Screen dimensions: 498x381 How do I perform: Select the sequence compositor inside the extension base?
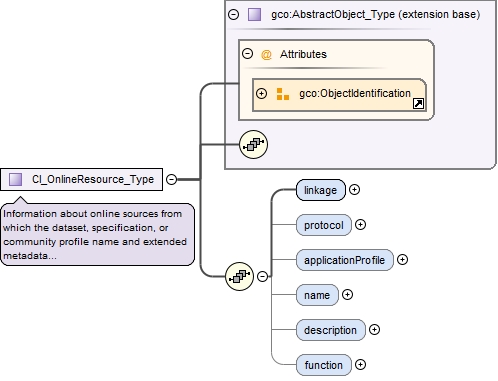coord(253,144)
